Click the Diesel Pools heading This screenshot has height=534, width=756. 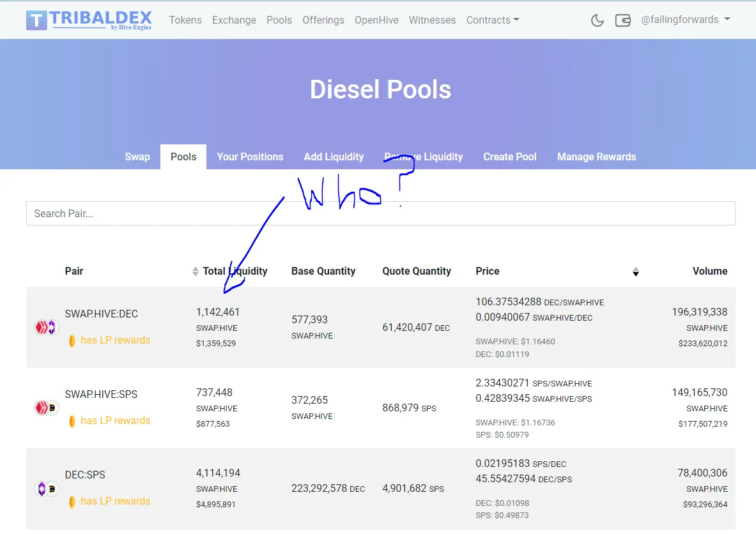[x=380, y=89]
